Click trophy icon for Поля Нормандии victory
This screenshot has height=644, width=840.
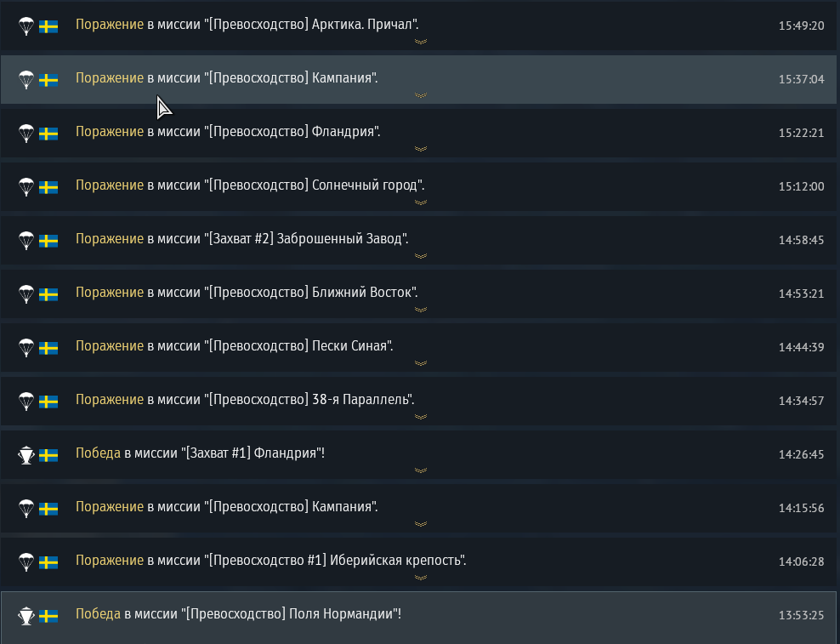point(26,616)
